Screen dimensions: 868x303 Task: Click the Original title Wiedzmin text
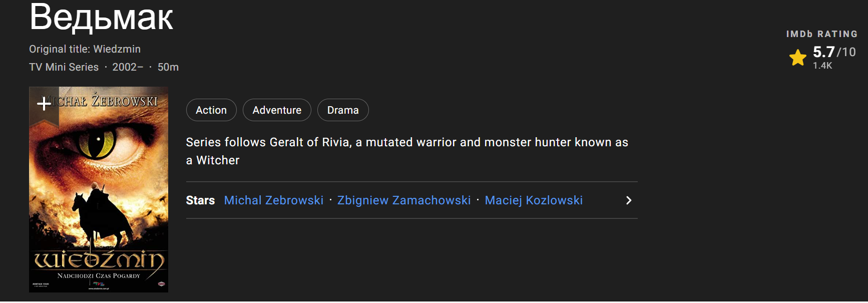85,49
